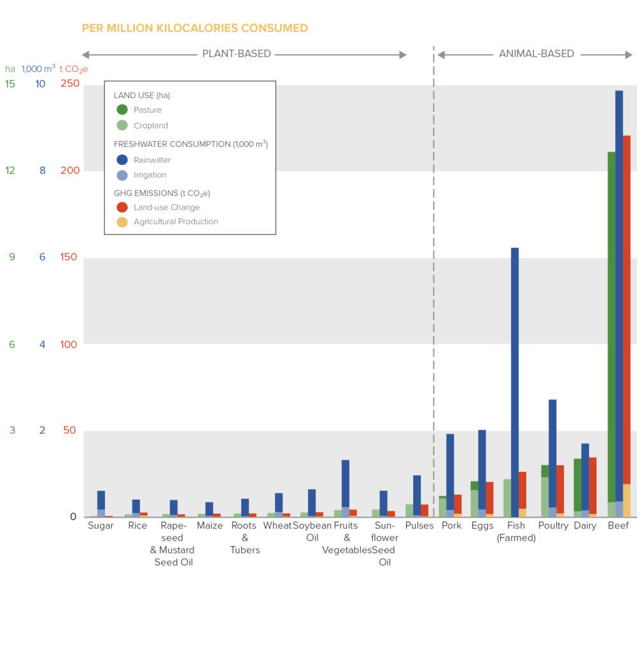Select the dark blue Rainwater legend dot
Screen dimensions: 644x652
tap(122, 160)
